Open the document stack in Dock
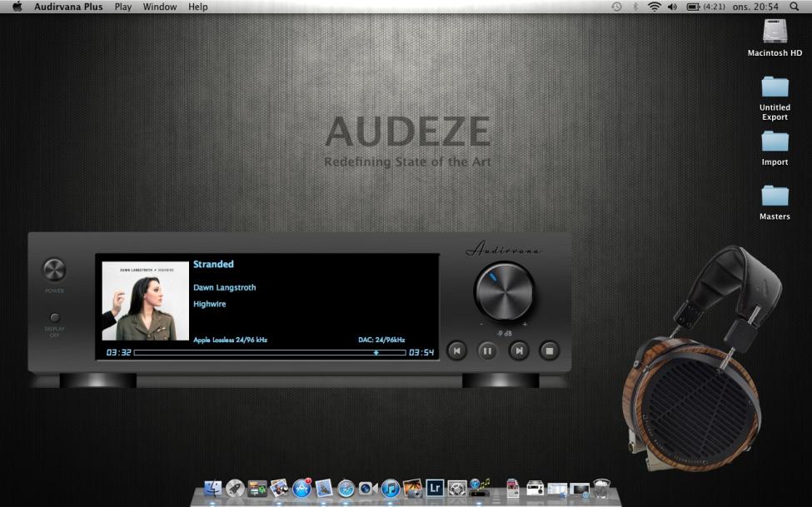 point(513,488)
